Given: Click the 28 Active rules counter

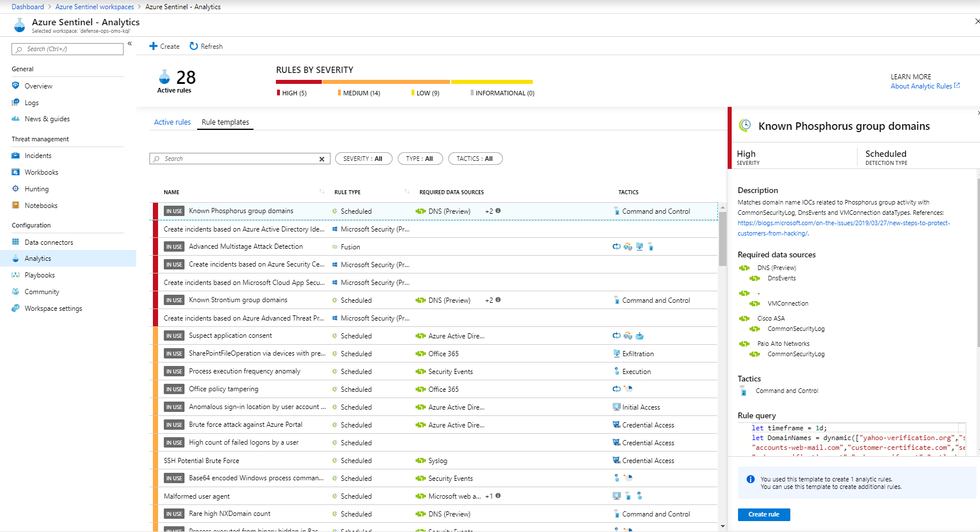Looking at the screenshot, I should point(176,81).
